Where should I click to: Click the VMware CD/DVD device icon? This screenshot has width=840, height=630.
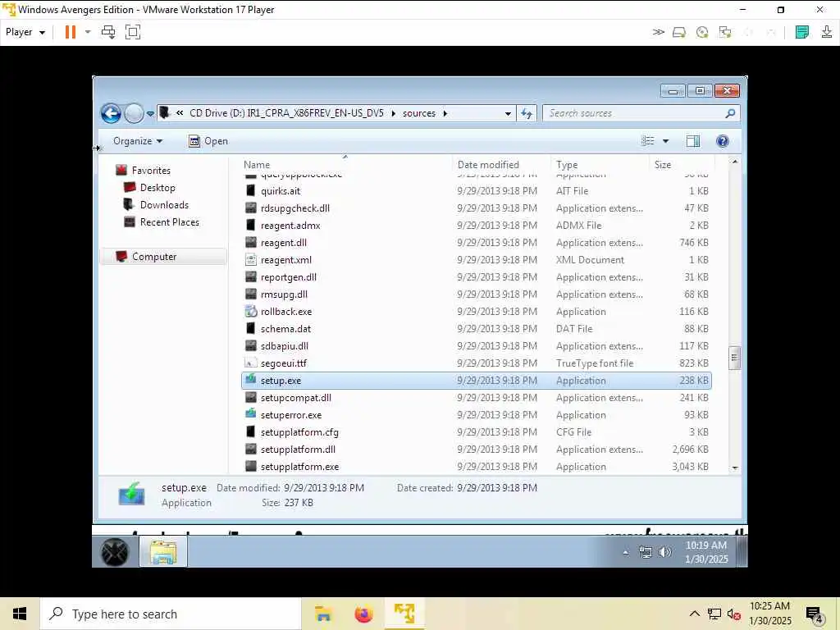[x=702, y=32]
